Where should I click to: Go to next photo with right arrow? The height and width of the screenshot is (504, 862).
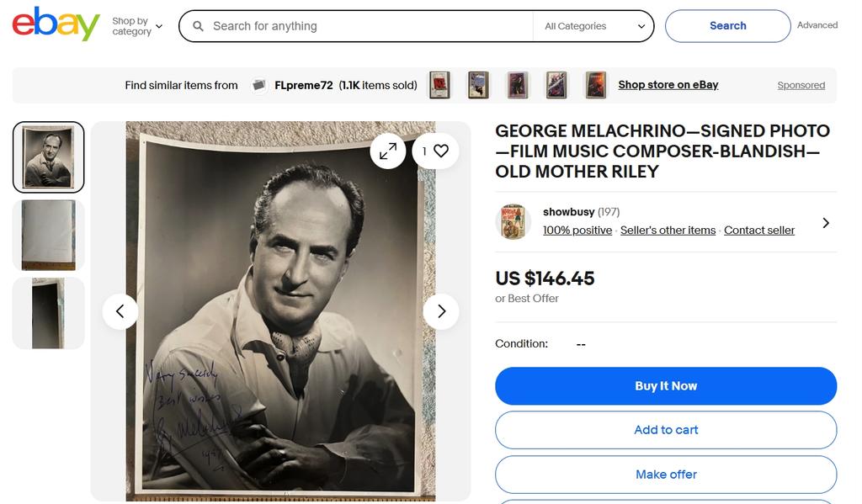pyautogui.click(x=441, y=311)
